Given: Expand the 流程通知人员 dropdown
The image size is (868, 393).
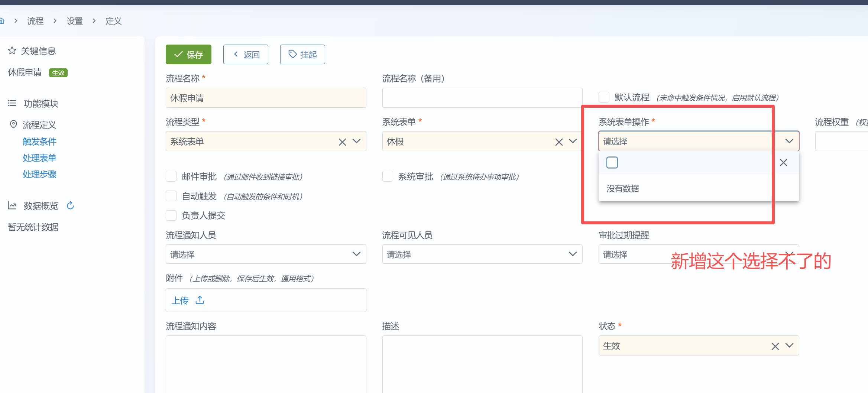Looking at the screenshot, I should [356, 254].
